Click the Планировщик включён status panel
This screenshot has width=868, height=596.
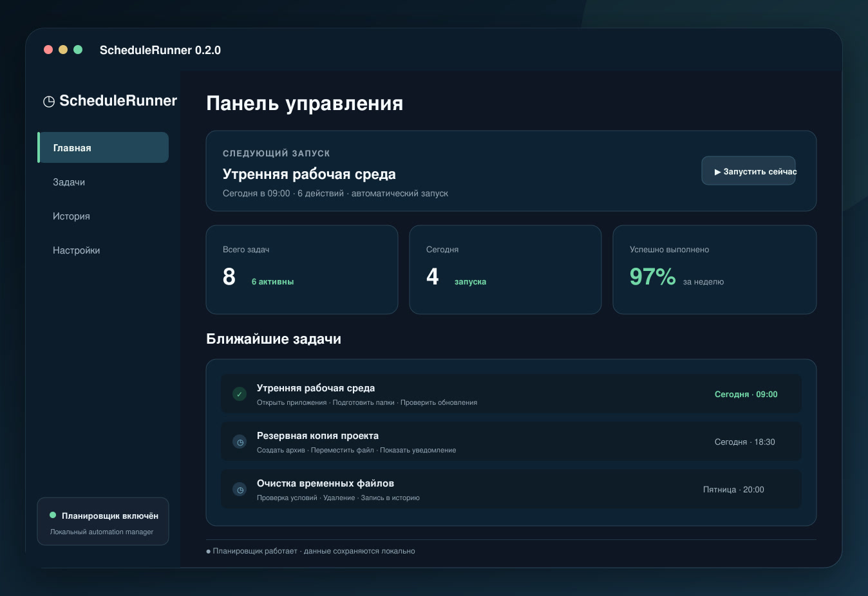click(103, 521)
